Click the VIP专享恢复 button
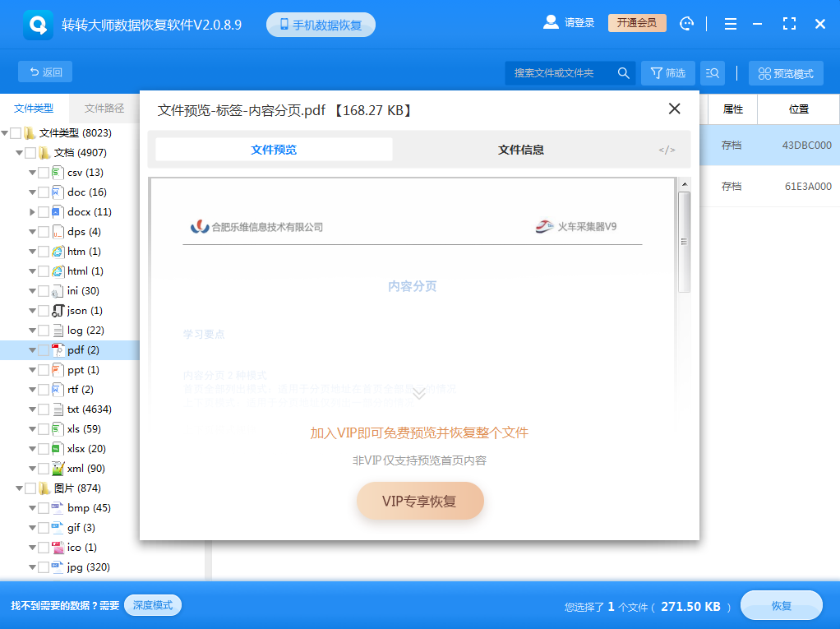 click(420, 501)
